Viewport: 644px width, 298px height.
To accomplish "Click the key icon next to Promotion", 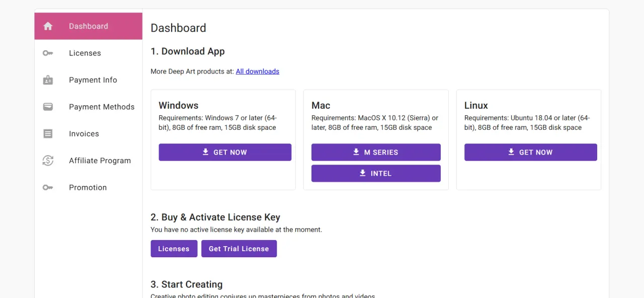I will pyautogui.click(x=48, y=187).
